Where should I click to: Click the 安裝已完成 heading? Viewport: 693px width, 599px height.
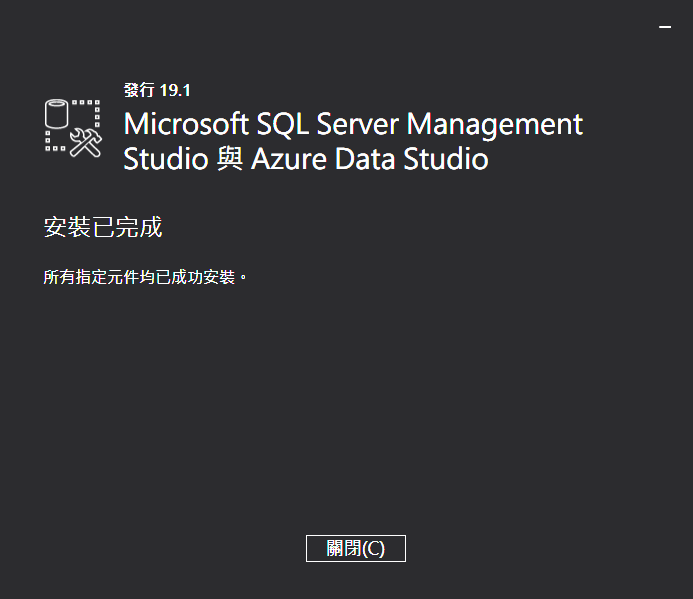tap(103, 227)
